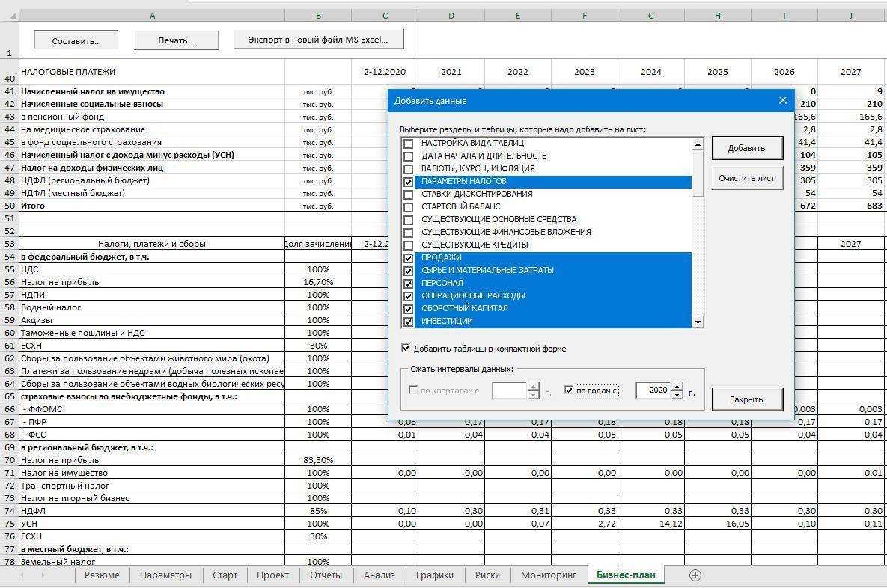Close the dialog with Закрыть button
Viewport: 887px width, 588px height.
coord(747,399)
